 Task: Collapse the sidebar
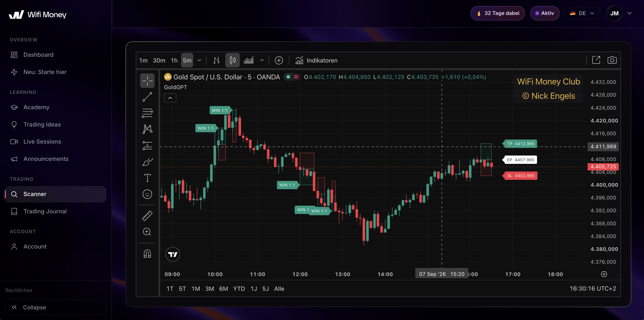click(x=56, y=307)
